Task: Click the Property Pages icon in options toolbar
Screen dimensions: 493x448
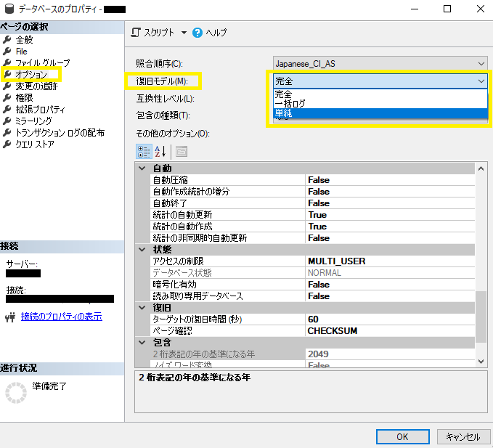Action: (x=182, y=152)
